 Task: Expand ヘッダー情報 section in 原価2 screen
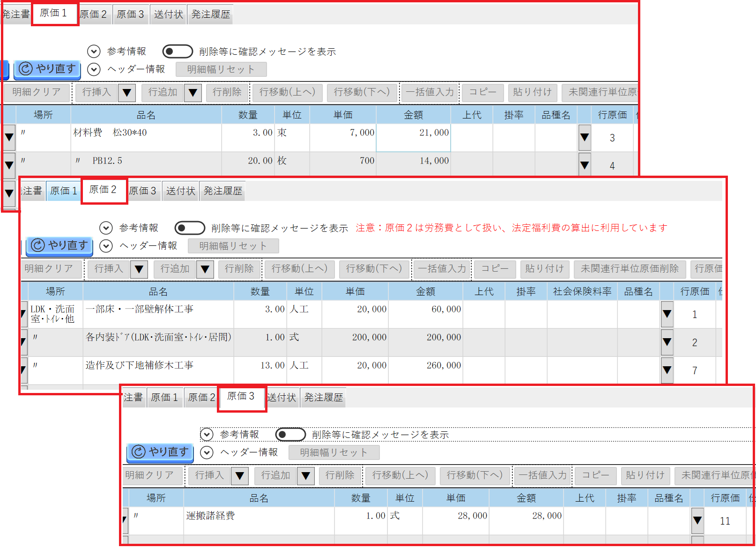tap(106, 246)
